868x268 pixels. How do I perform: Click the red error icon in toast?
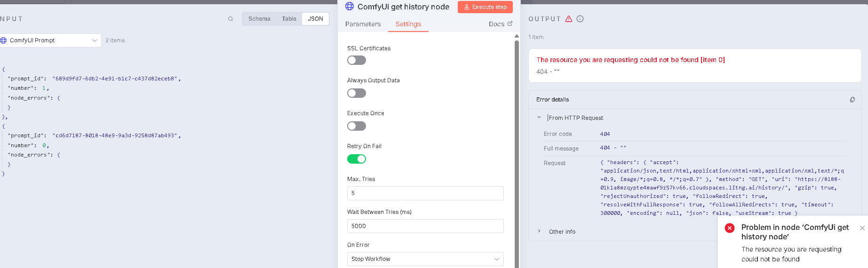click(x=730, y=228)
